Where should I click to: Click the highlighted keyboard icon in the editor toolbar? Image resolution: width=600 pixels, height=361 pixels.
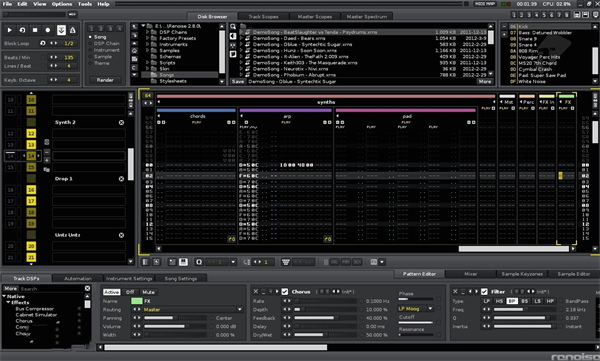pyautogui.click(x=183, y=262)
